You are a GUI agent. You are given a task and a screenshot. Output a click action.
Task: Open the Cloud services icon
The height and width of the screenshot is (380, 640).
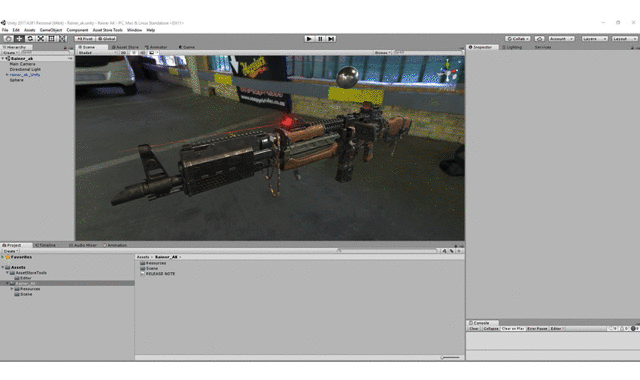(539, 39)
